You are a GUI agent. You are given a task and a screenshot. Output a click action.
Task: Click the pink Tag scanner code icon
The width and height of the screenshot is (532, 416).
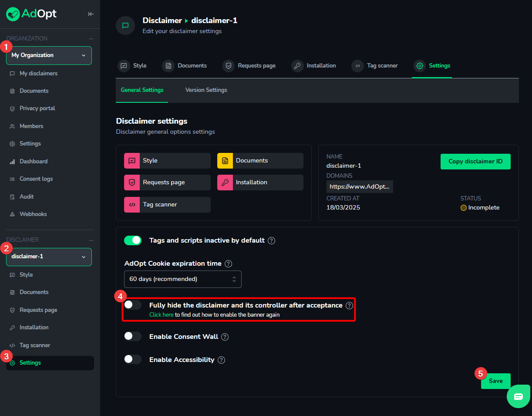pyautogui.click(x=132, y=205)
